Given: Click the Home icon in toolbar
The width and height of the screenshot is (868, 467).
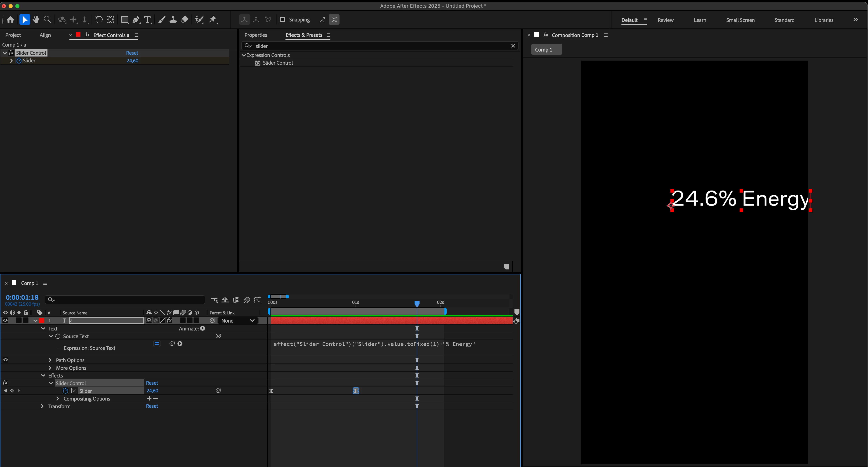Looking at the screenshot, I should tap(10, 20).
